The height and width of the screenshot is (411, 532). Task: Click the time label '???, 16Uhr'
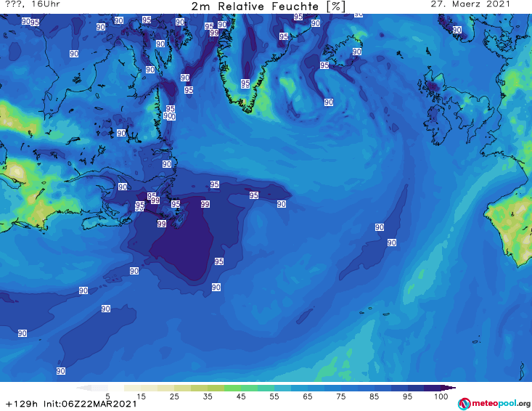pyautogui.click(x=33, y=4)
